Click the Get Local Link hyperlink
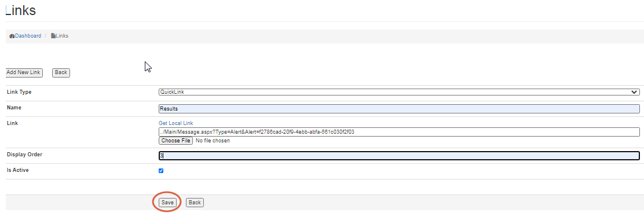The image size is (644, 213). (x=176, y=123)
